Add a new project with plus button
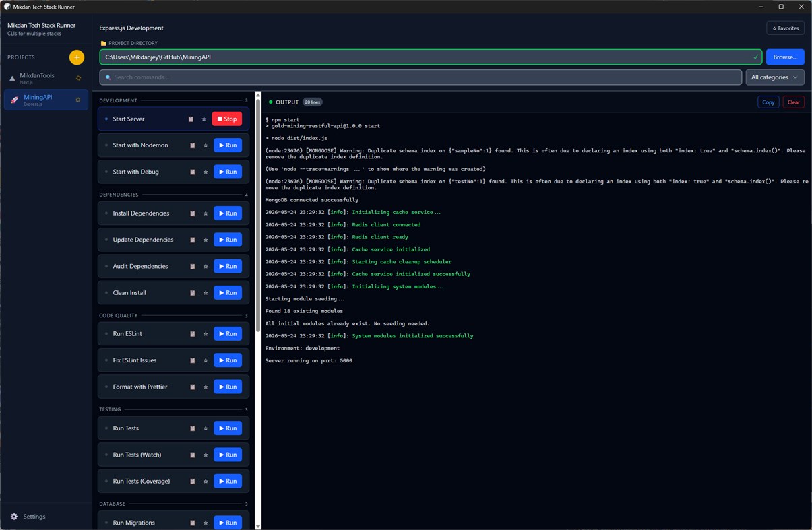 (77, 57)
